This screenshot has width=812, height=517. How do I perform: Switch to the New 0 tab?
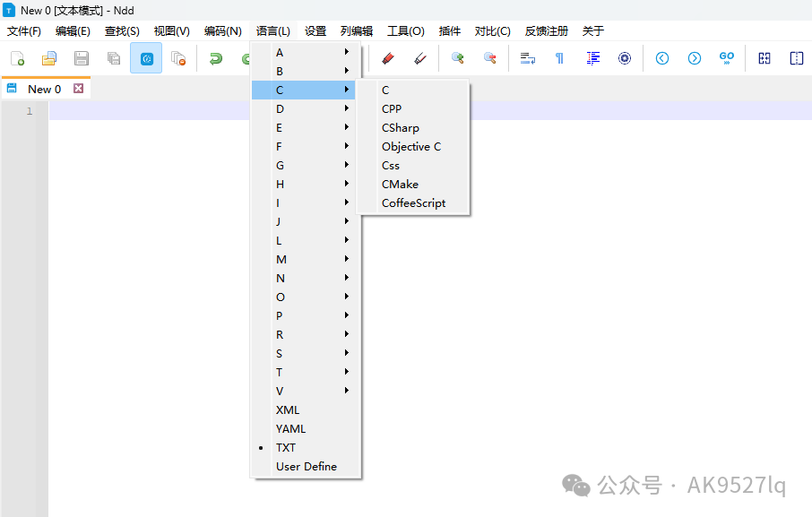45,89
